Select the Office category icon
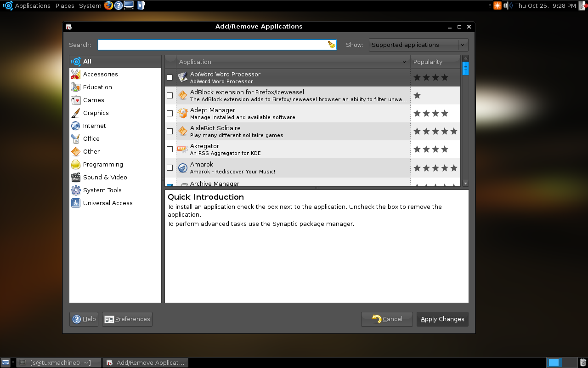This screenshot has width=588, height=368. tap(76, 138)
